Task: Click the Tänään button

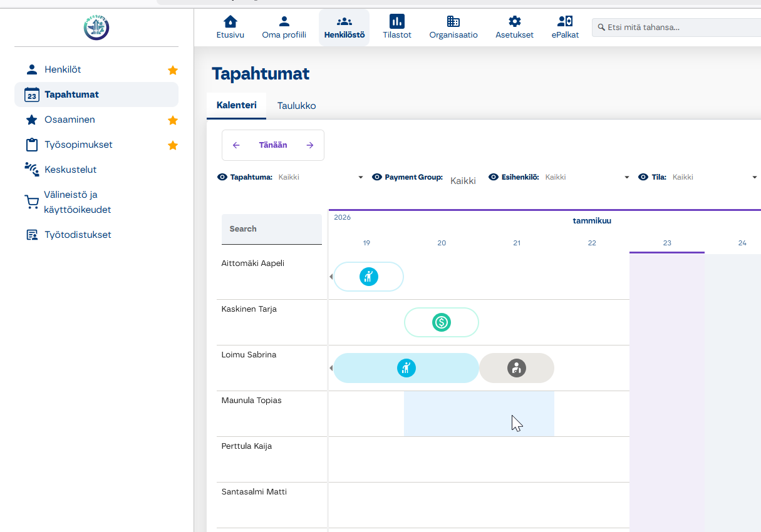Action: tap(273, 145)
